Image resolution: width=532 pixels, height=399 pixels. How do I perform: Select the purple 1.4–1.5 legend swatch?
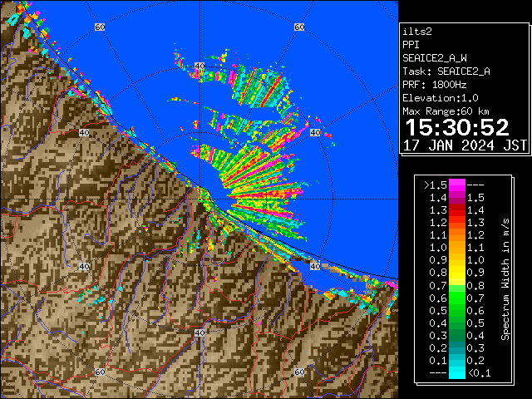(456, 198)
